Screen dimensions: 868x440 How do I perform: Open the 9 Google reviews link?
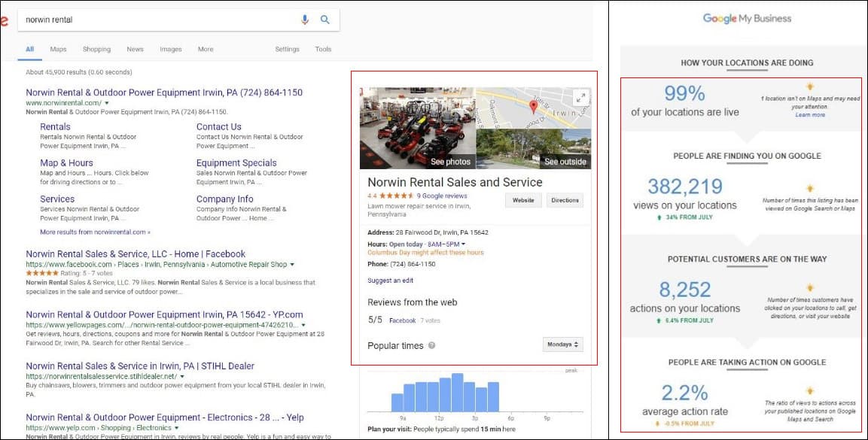[x=442, y=196]
